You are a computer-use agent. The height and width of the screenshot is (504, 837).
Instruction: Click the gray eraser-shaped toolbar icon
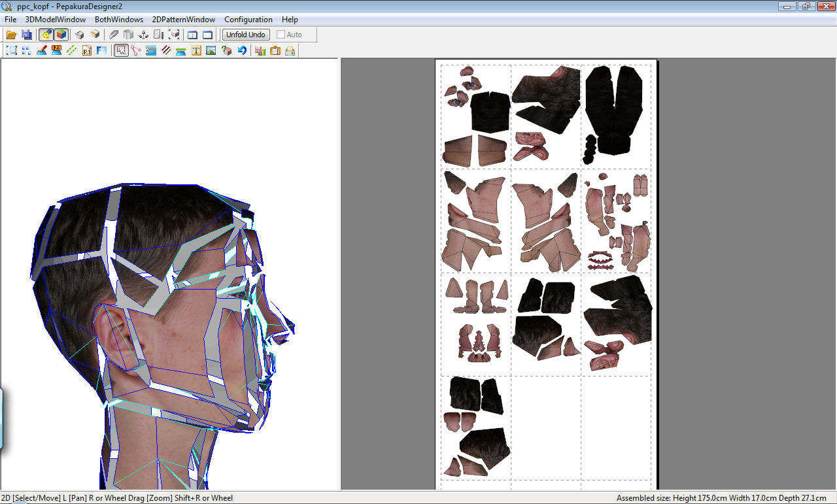[114, 35]
